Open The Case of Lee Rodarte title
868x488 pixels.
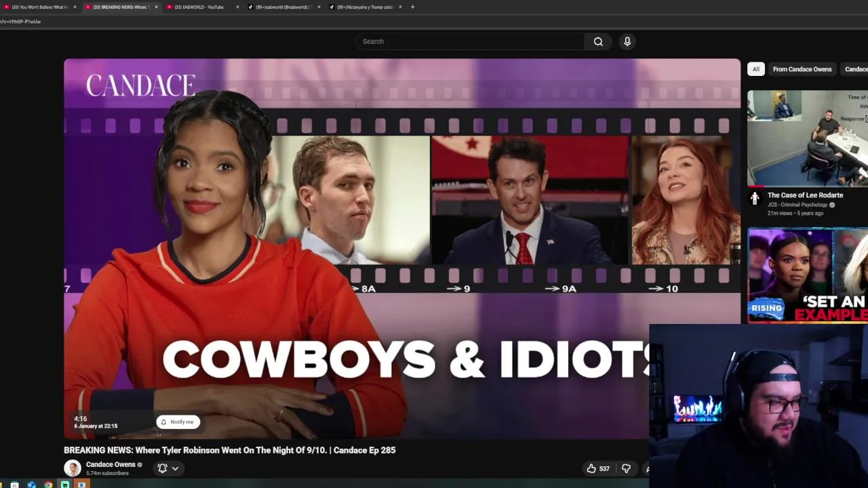(x=805, y=195)
